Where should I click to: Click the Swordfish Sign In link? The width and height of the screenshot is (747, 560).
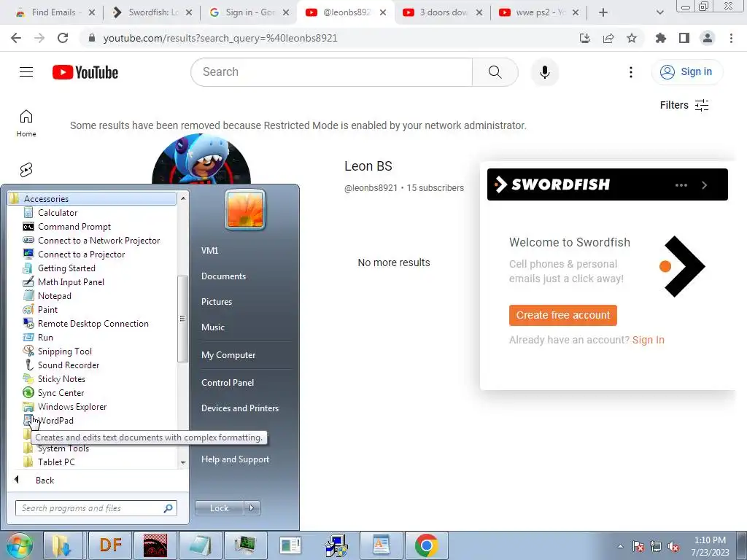point(648,340)
